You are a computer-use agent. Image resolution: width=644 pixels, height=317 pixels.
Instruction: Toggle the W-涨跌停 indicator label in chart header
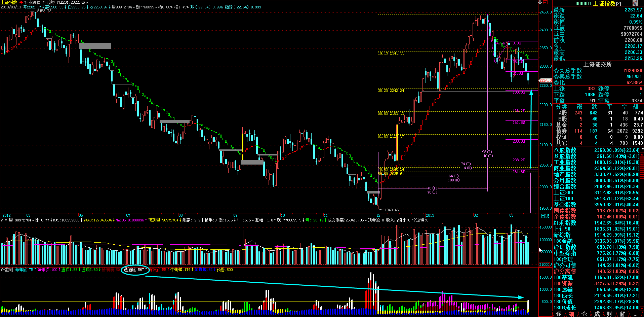33,2
